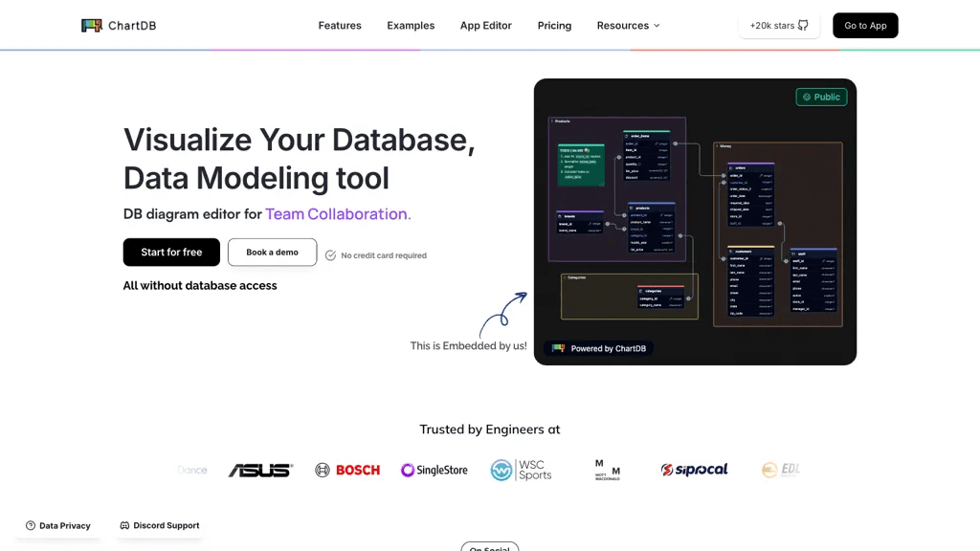Viewport: 980px width, 551px height.
Task: Click the All without database access text
Action: [x=200, y=285]
